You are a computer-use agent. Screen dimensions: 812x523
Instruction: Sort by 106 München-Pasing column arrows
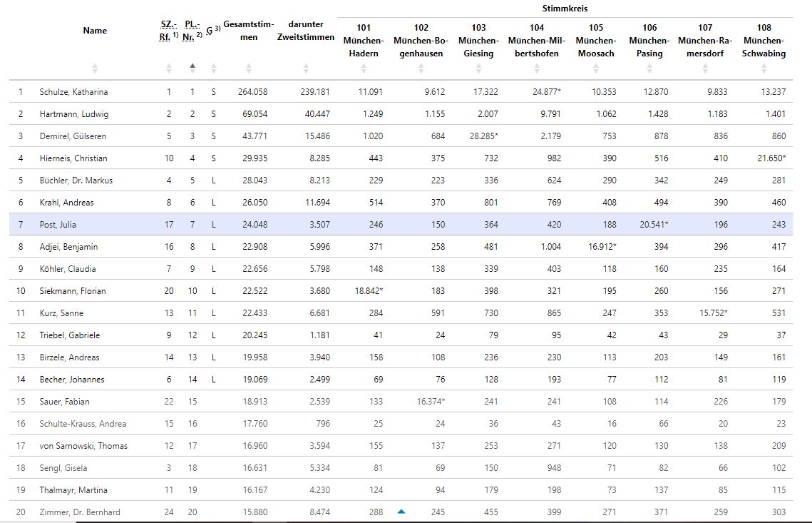pyautogui.click(x=649, y=68)
